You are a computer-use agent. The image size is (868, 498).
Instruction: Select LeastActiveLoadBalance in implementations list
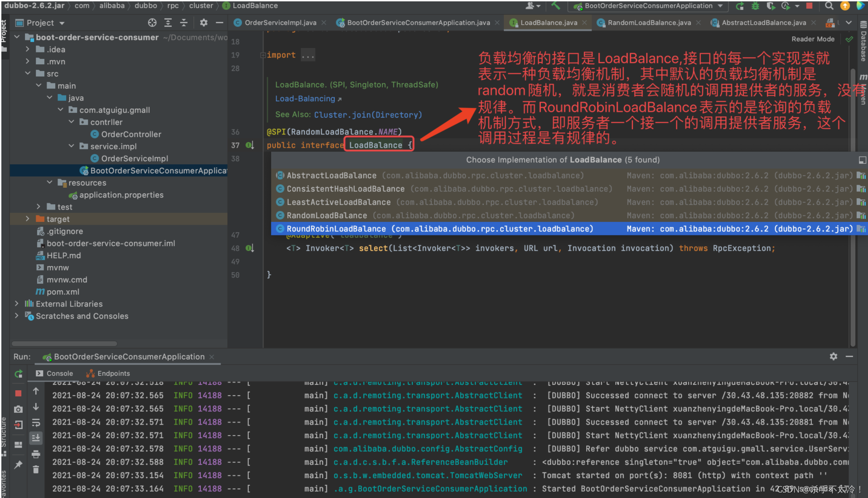[x=569, y=202]
